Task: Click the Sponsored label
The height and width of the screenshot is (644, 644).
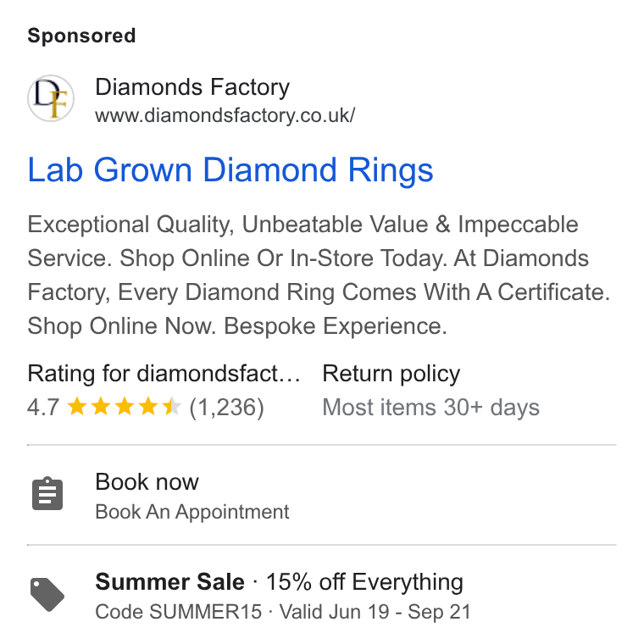Action: (81, 36)
